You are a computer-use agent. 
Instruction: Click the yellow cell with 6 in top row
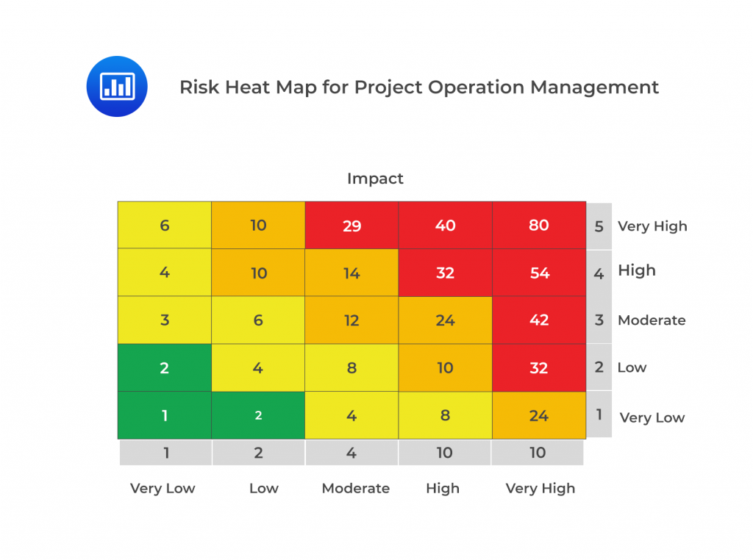click(165, 225)
